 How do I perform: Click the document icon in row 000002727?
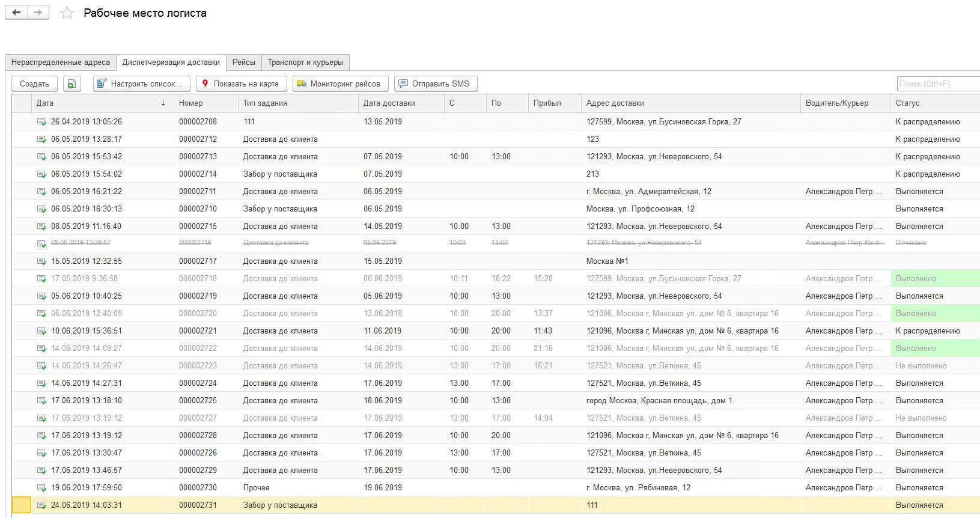click(41, 418)
